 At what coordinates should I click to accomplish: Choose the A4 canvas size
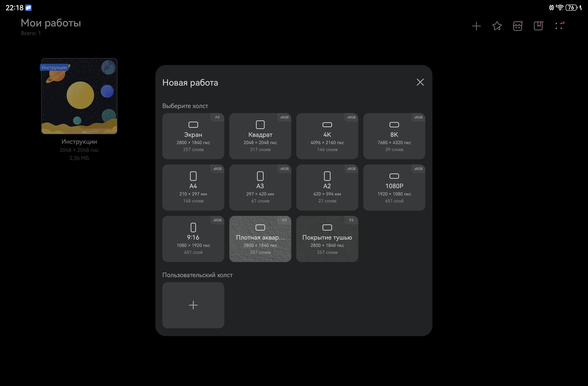click(x=193, y=187)
